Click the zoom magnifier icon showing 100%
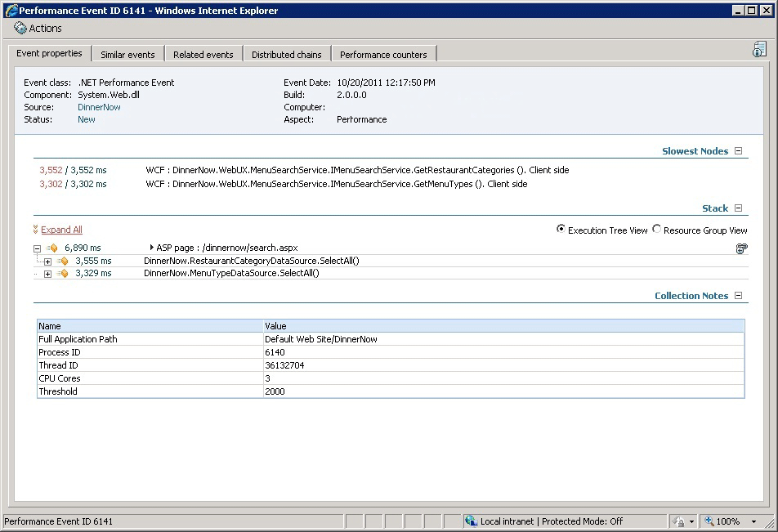The height and width of the screenshot is (532, 778). [709, 521]
